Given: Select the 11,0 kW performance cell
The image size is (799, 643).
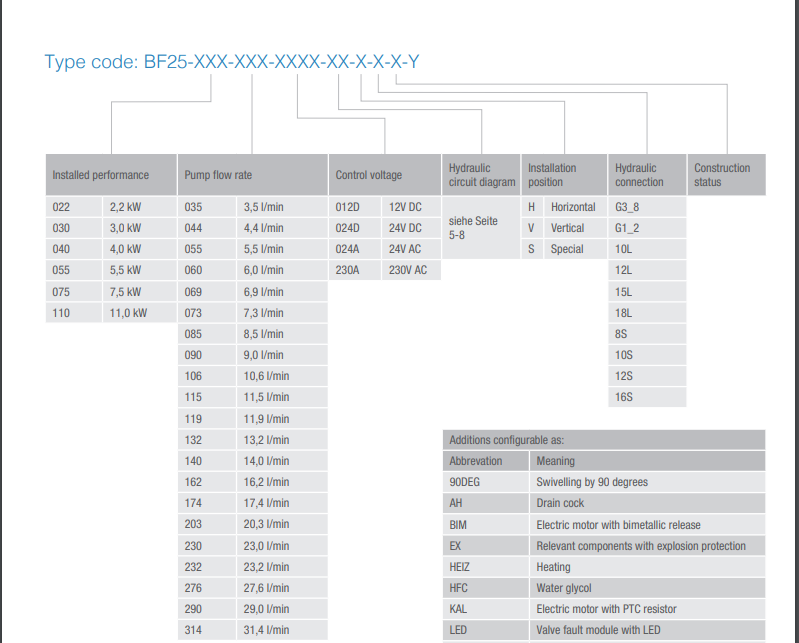Looking at the screenshot, I should (127, 313).
